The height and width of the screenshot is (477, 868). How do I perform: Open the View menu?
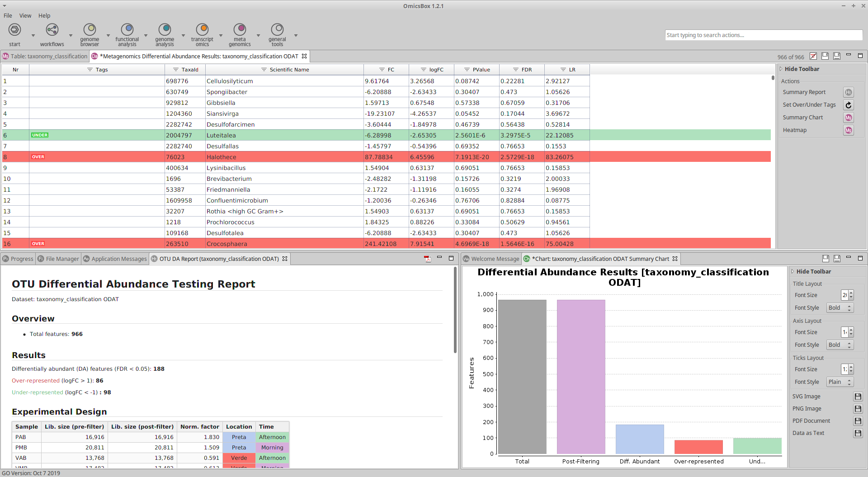point(25,15)
